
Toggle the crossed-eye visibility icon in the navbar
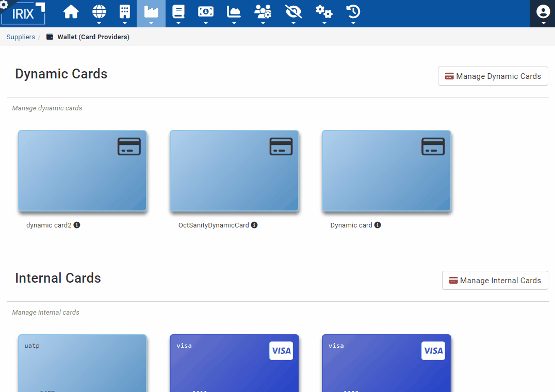coord(293,10)
